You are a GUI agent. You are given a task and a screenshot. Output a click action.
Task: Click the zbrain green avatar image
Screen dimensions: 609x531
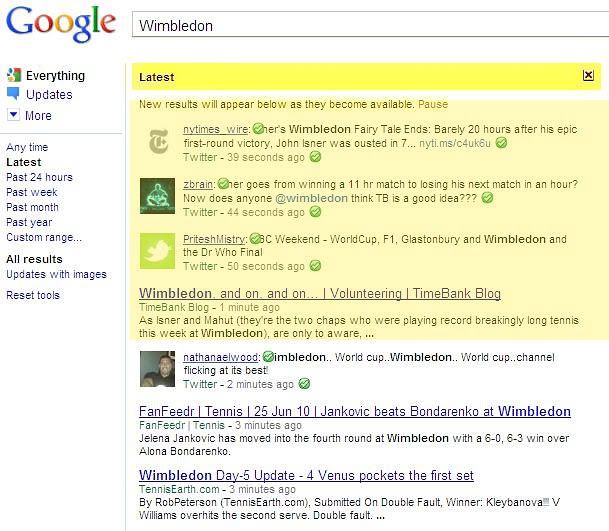click(157, 196)
